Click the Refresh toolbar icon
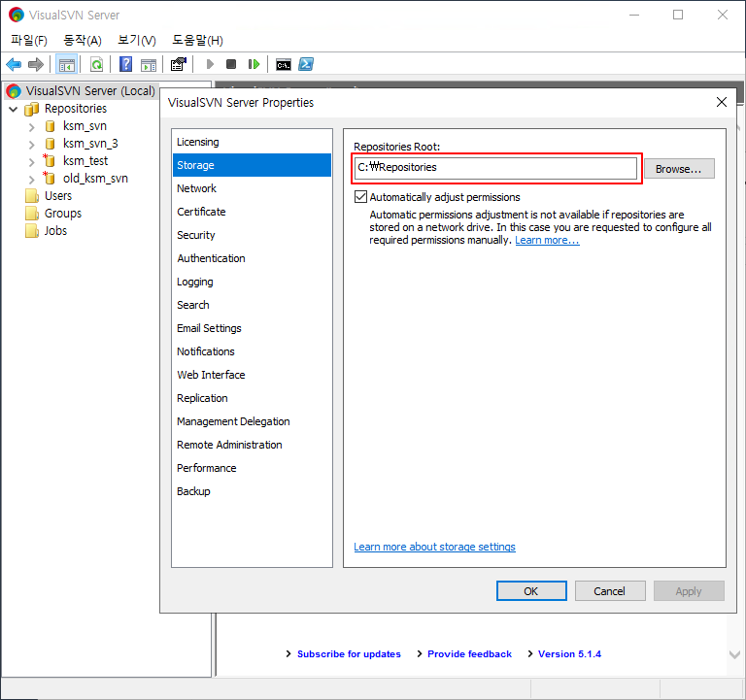This screenshot has height=700, width=746. tap(96, 64)
